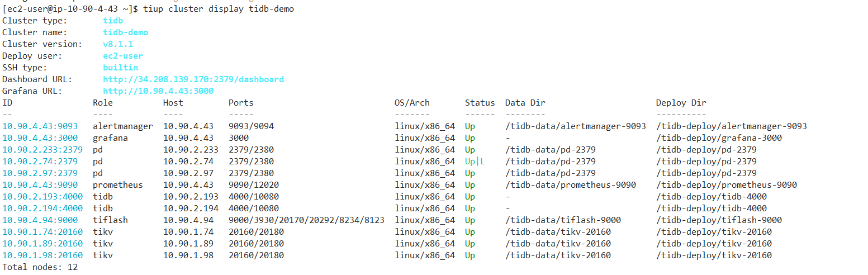
Task: Click deploy dir /tidb-deploy/prometheus-9090
Action: [727, 185]
